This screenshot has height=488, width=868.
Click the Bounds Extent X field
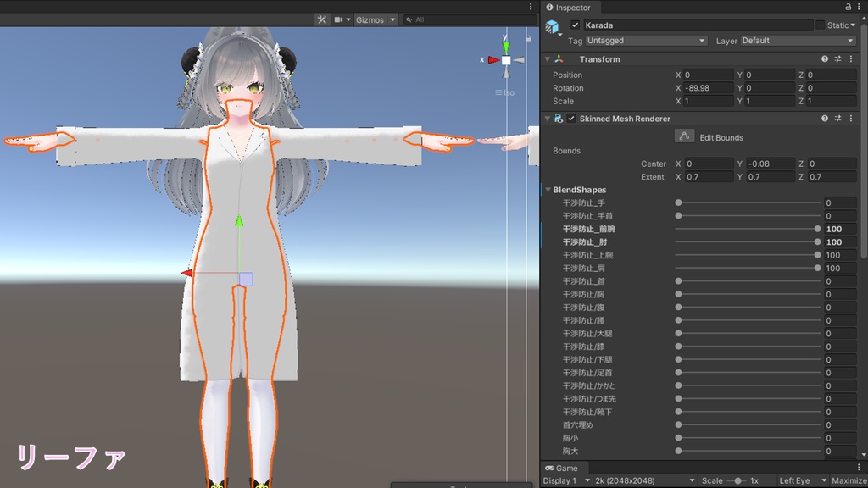coord(708,177)
